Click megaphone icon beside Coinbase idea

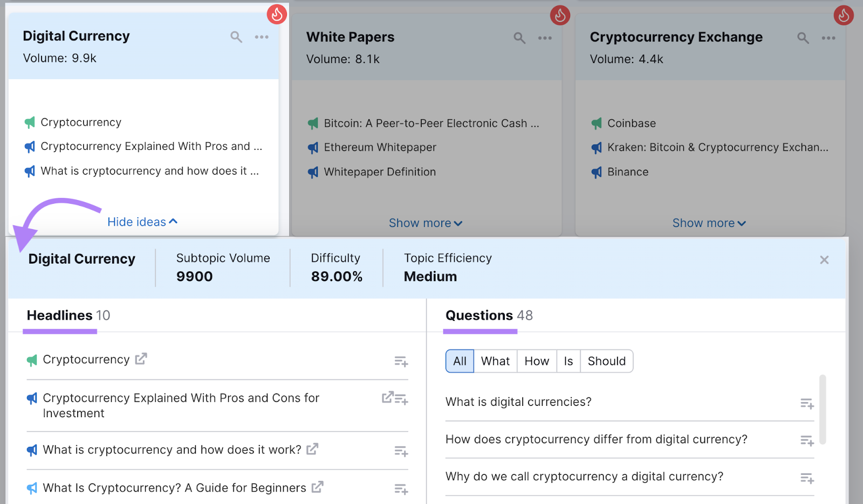(x=597, y=123)
